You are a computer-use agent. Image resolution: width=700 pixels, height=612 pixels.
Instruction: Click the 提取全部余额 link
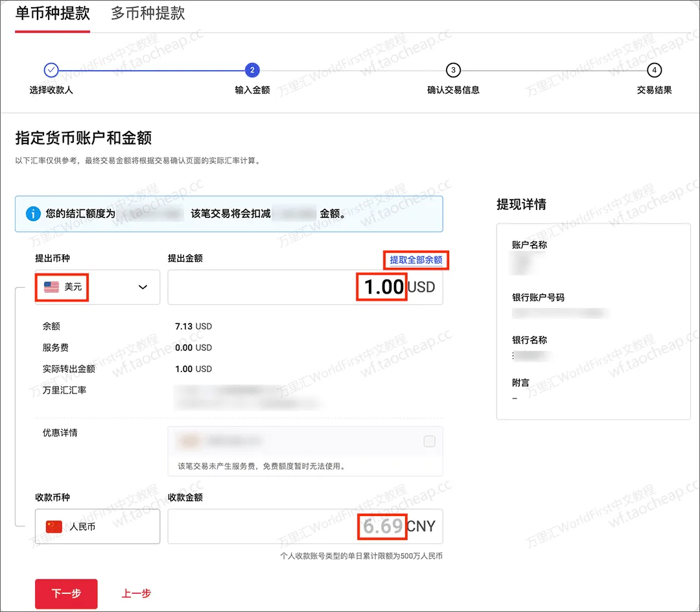(x=415, y=260)
